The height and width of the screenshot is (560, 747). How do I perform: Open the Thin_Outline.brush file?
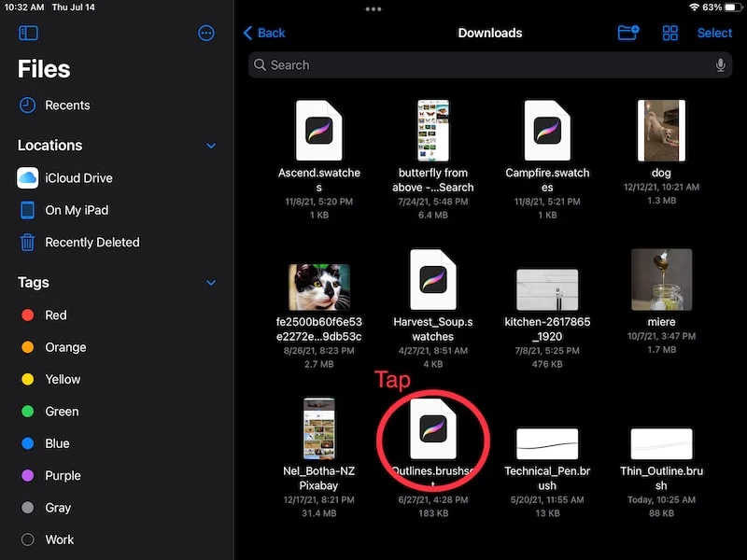(661, 444)
